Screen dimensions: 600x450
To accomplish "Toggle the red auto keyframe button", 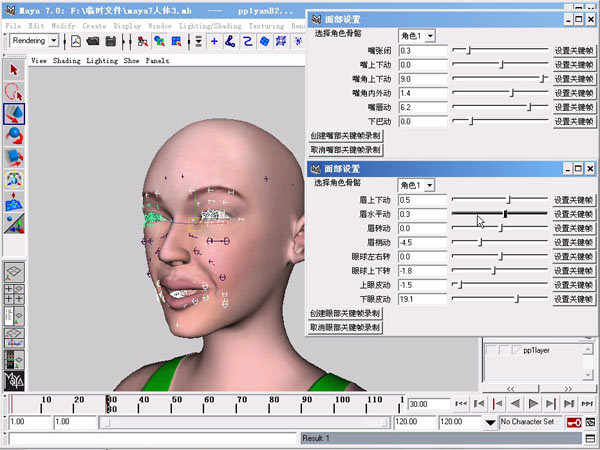I will coord(574,422).
